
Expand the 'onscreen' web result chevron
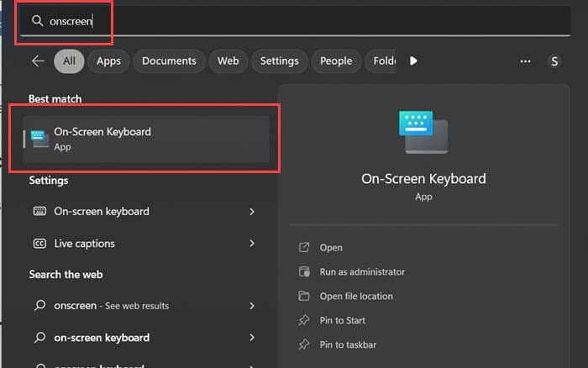[252, 306]
